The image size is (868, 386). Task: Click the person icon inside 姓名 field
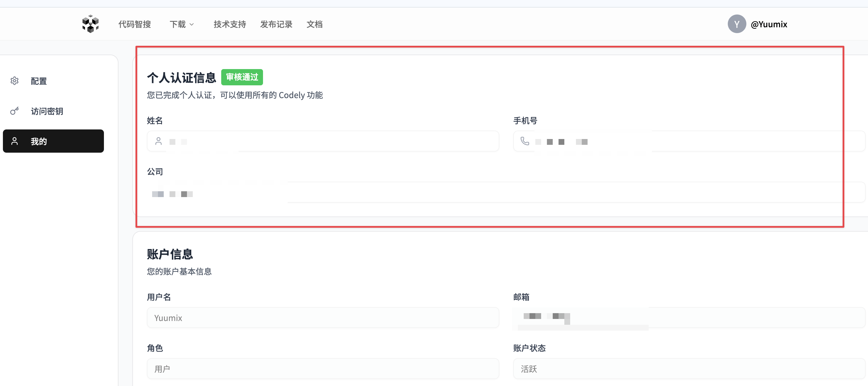click(x=159, y=141)
